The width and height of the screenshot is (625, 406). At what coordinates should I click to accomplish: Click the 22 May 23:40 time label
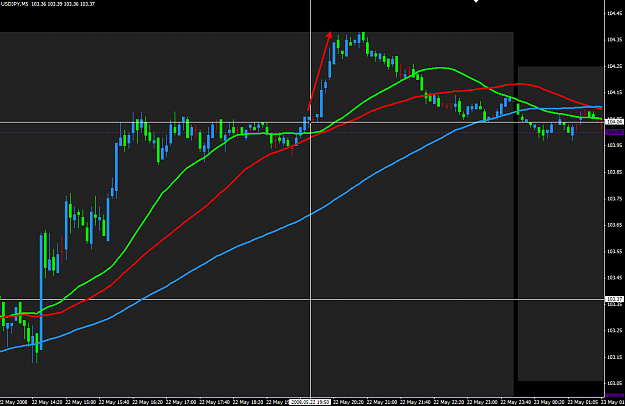(515, 402)
